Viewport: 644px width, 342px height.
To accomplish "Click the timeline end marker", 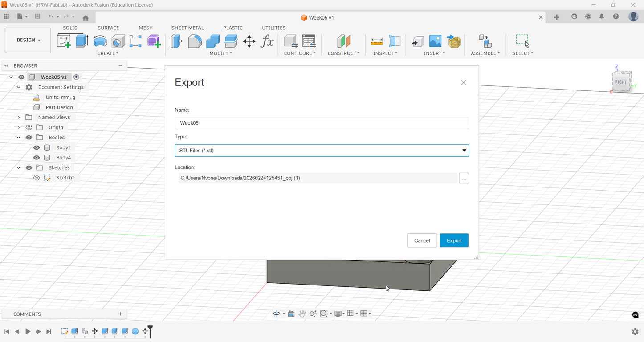I will click(x=151, y=331).
